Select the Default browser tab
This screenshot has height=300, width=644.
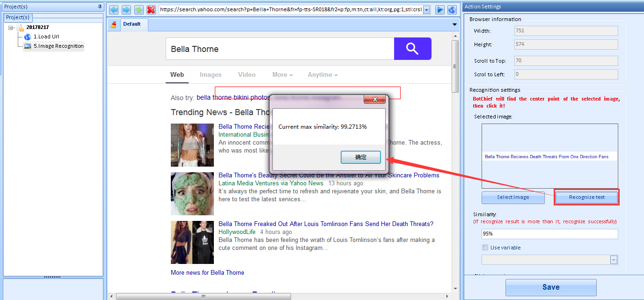coord(132,24)
